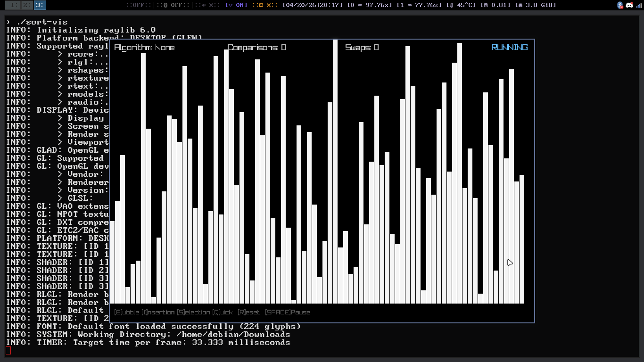This screenshot has height=362, width=644.
Task: Click the 'TIMER: Target time per frame' line
Action: (x=148, y=342)
